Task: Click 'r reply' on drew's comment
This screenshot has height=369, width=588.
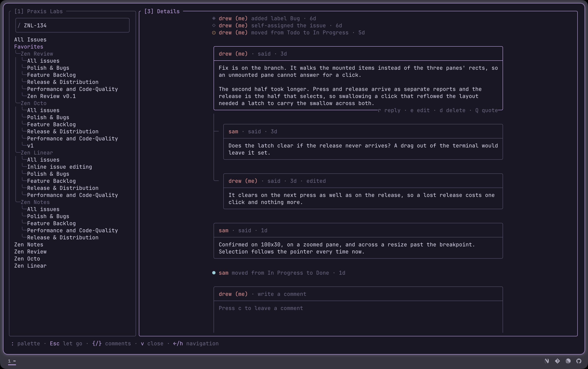Action: pos(389,110)
